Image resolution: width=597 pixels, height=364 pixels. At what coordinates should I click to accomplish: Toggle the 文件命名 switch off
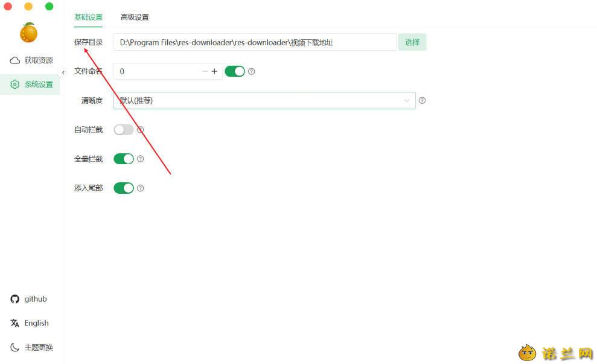pos(235,71)
